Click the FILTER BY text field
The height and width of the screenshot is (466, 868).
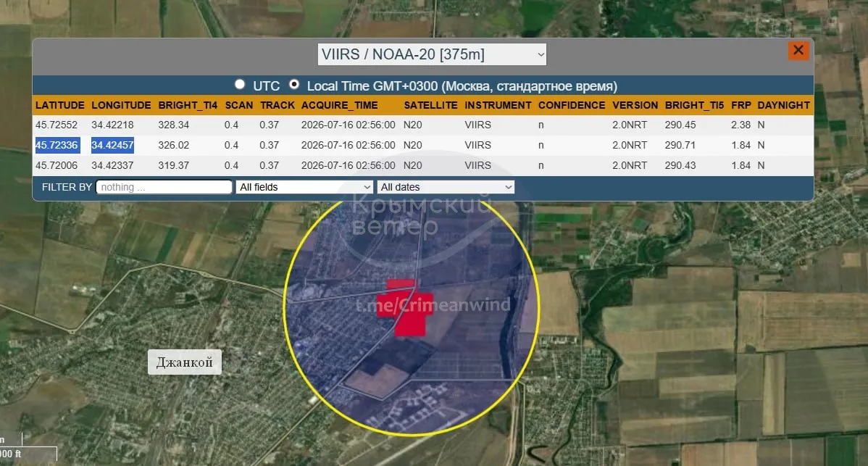point(164,187)
